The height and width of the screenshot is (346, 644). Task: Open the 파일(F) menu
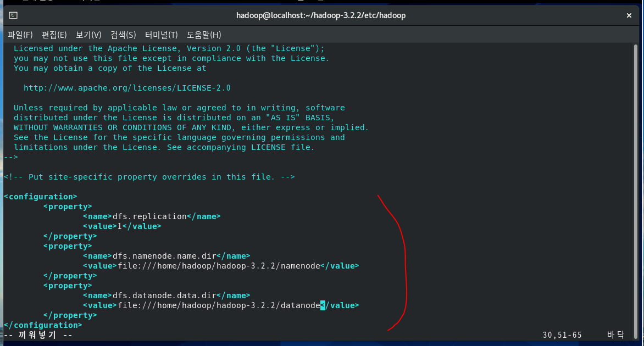click(20, 35)
